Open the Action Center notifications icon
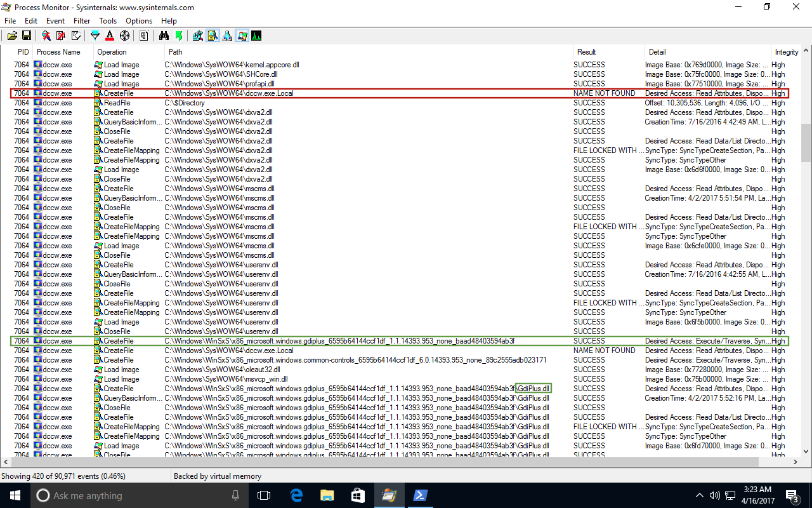Viewport: 812px width, 508px height. [792, 495]
